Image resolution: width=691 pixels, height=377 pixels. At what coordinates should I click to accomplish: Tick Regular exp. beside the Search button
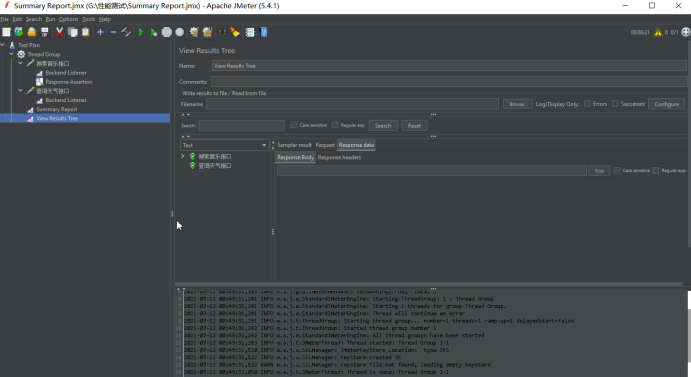click(x=335, y=125)
